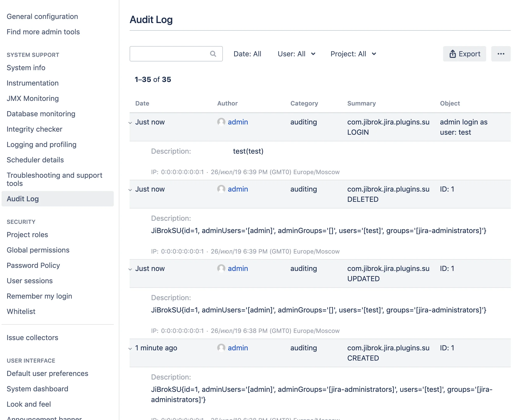Click admin avatar in LOGIN row
This screenshot has width=521, height=420.
tap(221, 122)
